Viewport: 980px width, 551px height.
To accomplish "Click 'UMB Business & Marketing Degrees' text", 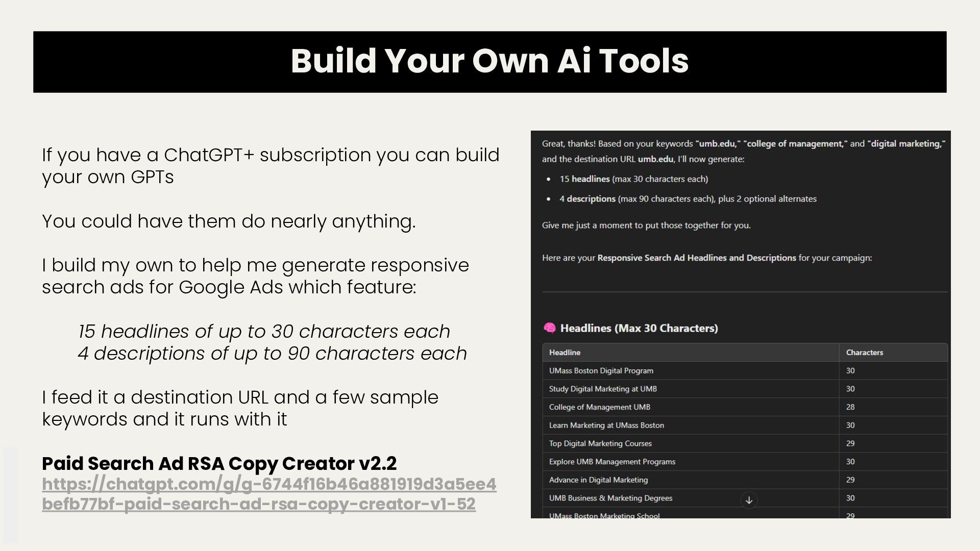I will (610, 498).
